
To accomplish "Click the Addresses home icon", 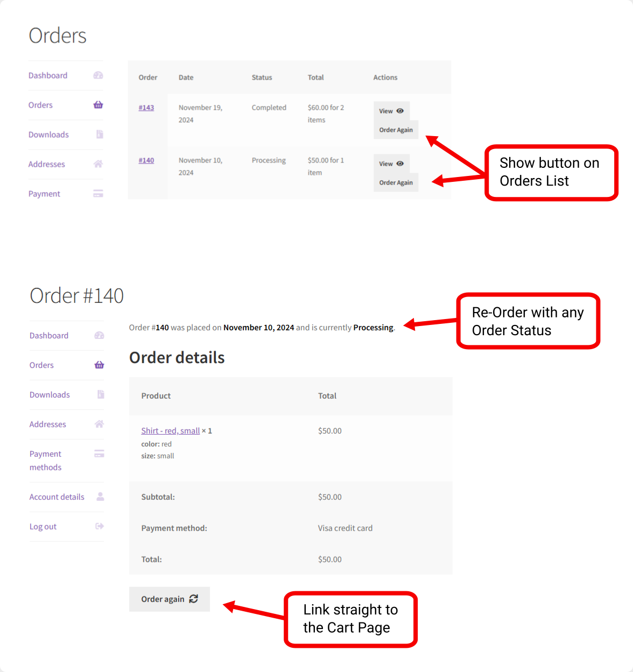I will pyautogui.click(x=98, y=164).
